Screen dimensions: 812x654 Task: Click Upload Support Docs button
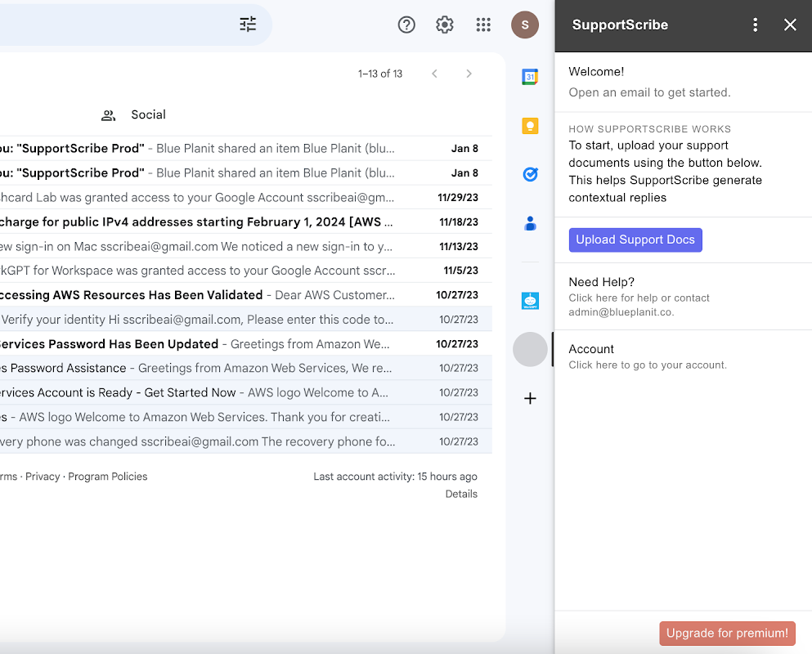tap(635, 240)
